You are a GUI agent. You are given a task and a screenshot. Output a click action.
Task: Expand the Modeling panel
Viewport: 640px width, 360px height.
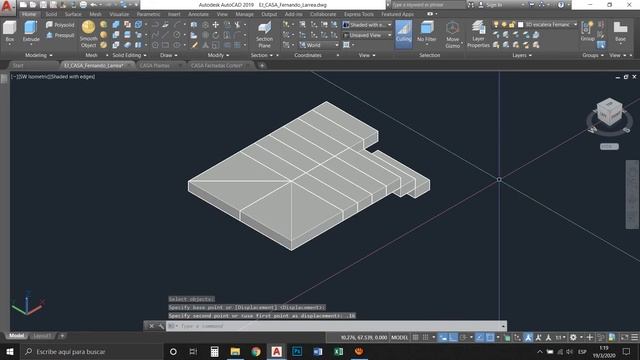pyautogui.click(x=39, y=55)
